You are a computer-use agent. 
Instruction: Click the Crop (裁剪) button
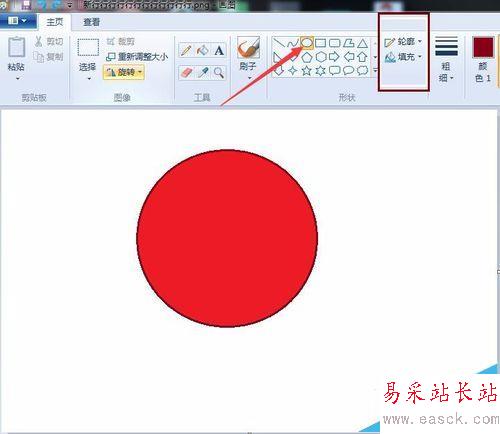click(121, 41)
